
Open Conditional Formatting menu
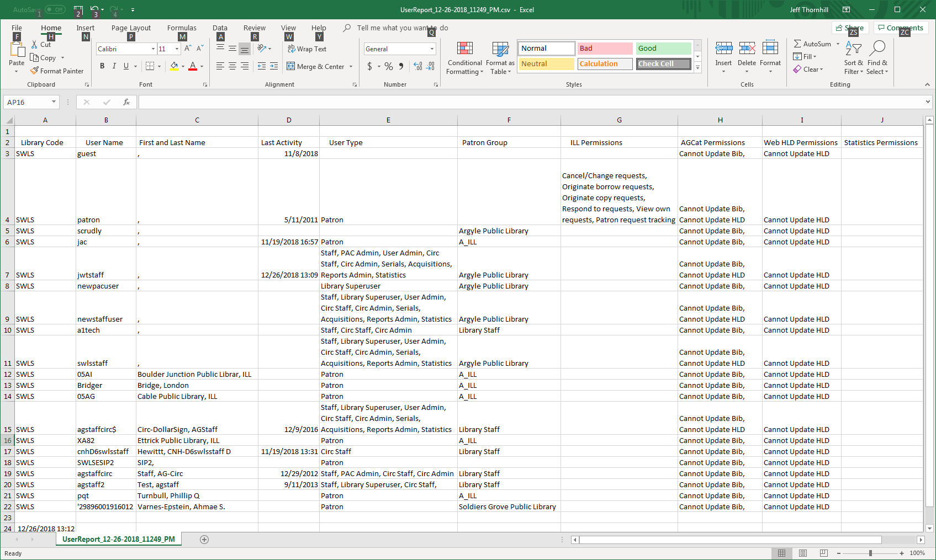[464, 58]
